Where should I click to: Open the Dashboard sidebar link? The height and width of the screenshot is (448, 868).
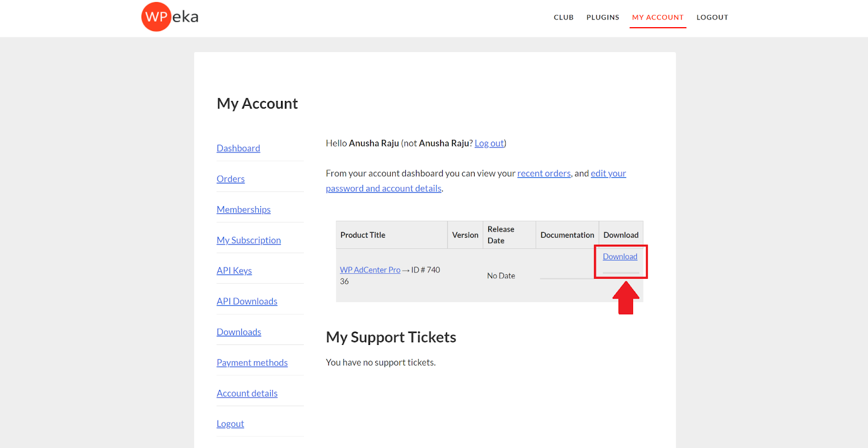[238, 148]
